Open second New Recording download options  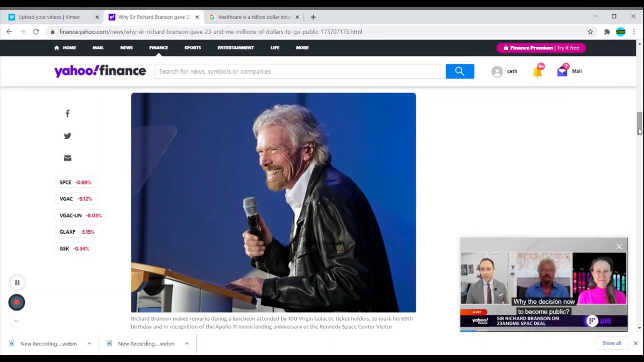(x=187, y=344)
